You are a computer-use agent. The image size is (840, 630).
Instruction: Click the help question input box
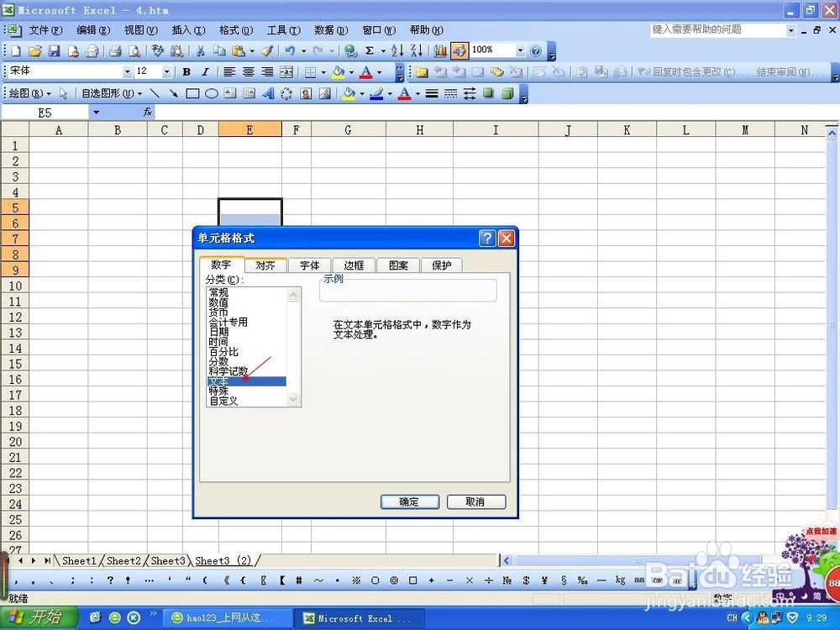[718, 30]
